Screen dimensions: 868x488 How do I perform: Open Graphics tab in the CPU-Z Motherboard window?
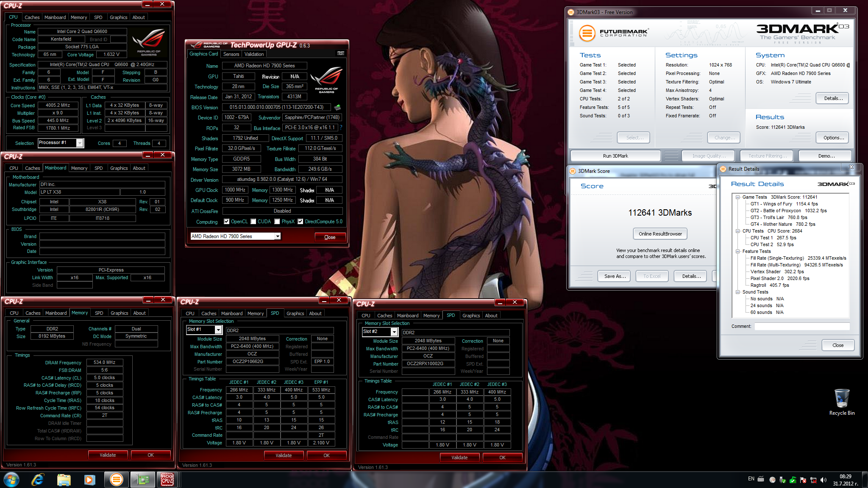119,168
